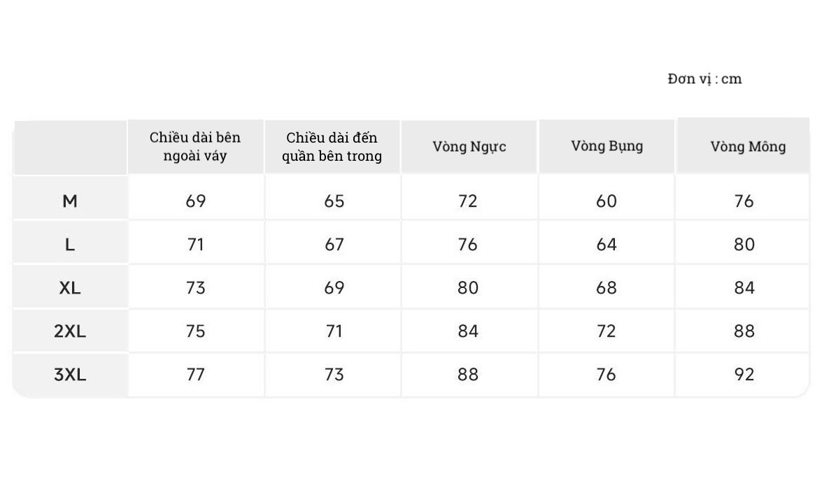
Task: Click the 'Vòng Mông' column header
Action: [744, 147]
